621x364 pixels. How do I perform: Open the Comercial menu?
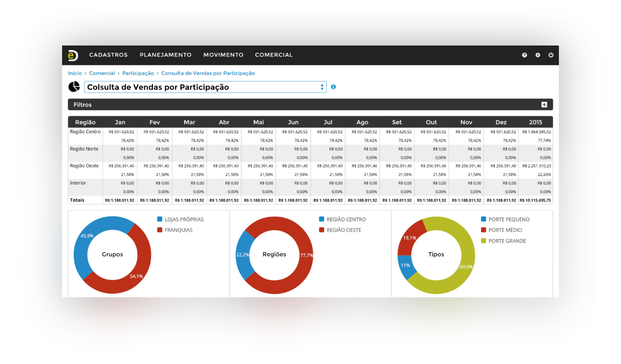click(x=274, y=55)
